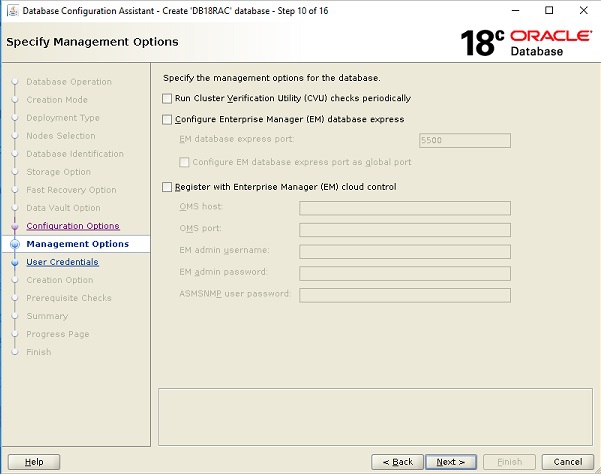Click the OMS host input field

tap(405, 208)
